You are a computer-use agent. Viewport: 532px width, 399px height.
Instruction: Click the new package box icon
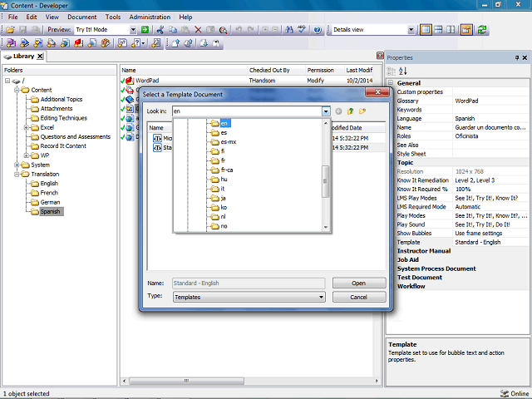point(106,43)
